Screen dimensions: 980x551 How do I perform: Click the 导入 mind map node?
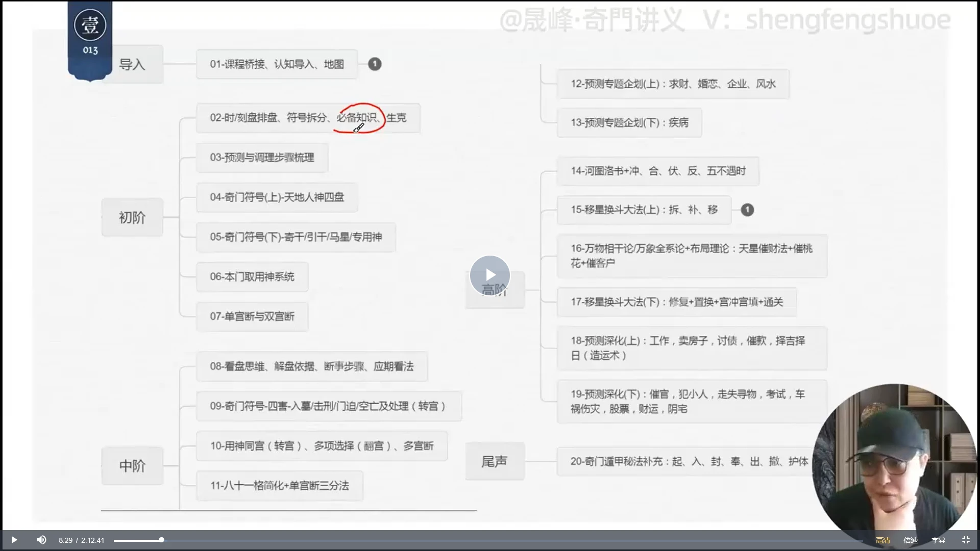(x=132, y=64)
